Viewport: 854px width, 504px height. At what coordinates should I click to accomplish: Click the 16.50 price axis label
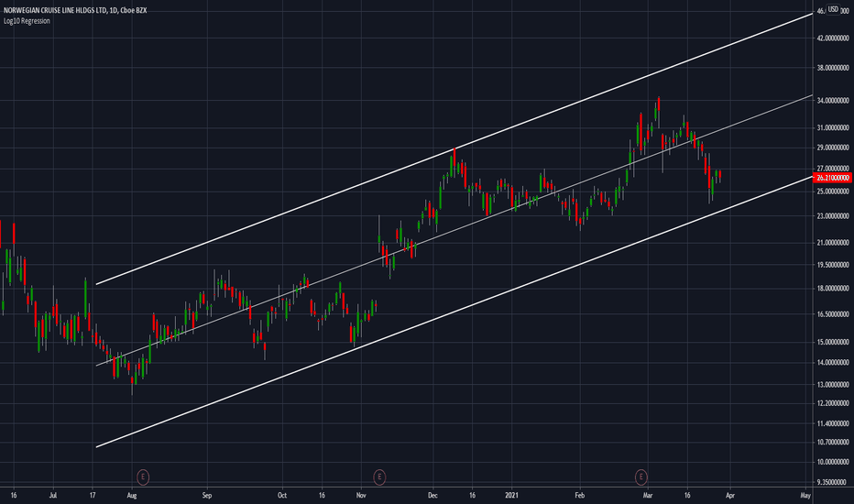(833, 314)
